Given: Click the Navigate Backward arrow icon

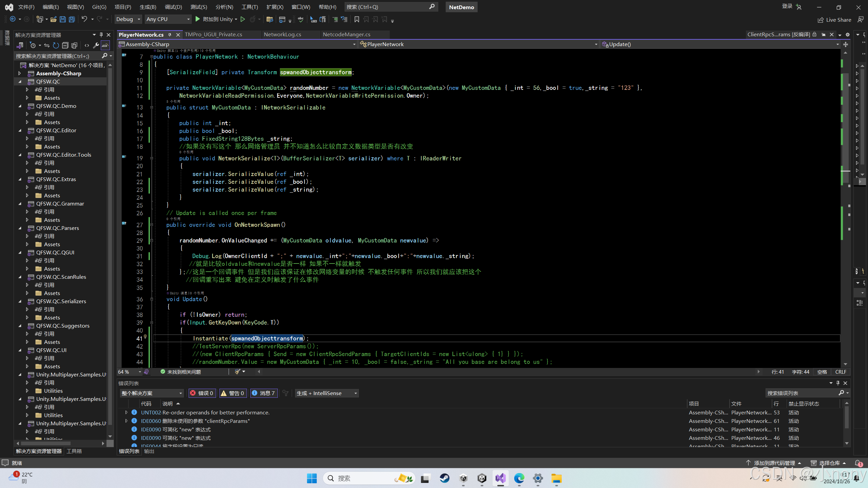Looking at the screenshot, I should tap(13, 19).
